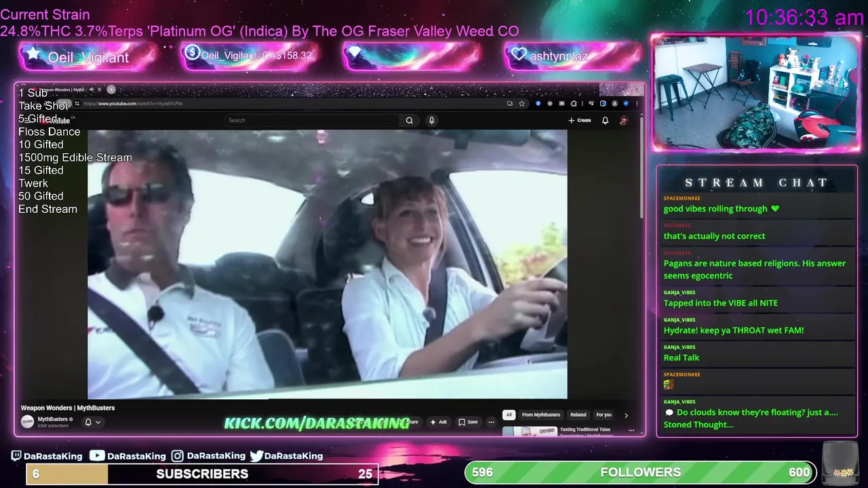Open more actions ellipsis beside Save
868x488 pixels.
click(x=491, y=422)
